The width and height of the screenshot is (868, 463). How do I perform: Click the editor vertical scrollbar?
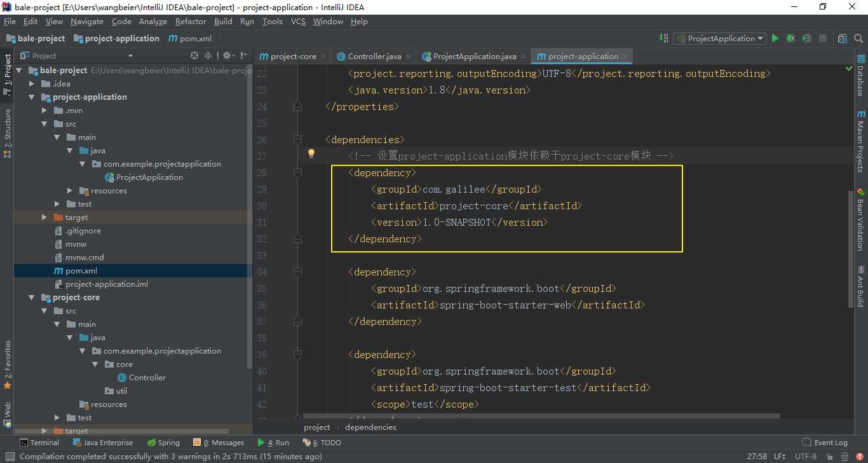click(850, 248)
